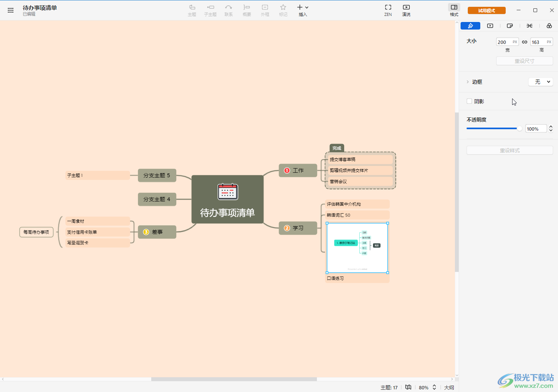The height and width of the screenshot is (392, 558).
Task: Select the 支付信用卡账单 subtopic
Action: (x=97, y=232)
